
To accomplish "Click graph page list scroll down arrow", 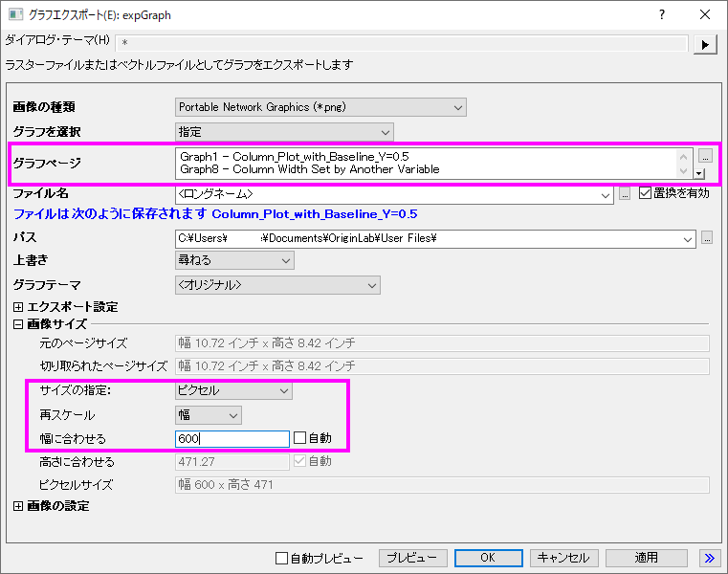I will 683,170.
